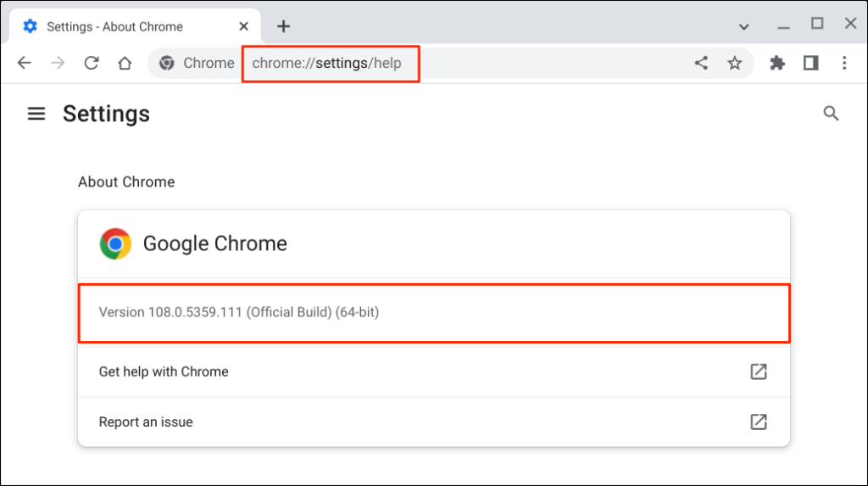Viewport: 868px width, 486px height.
Task: Expand the tab search chevron
Action: pyautogui.click(x=743, y=26)
